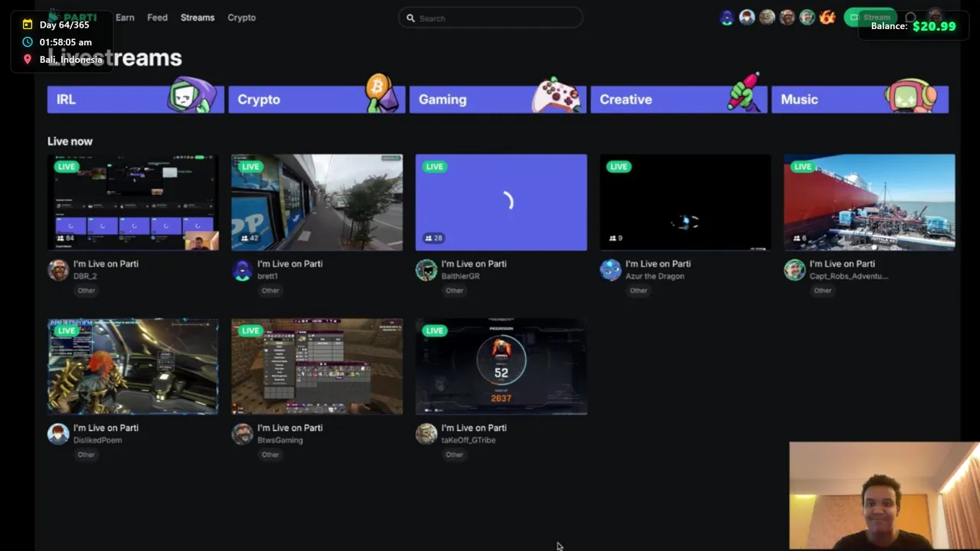Click the purple hooded avatar in header
980x551 pixels.
(x=727, y=17)
